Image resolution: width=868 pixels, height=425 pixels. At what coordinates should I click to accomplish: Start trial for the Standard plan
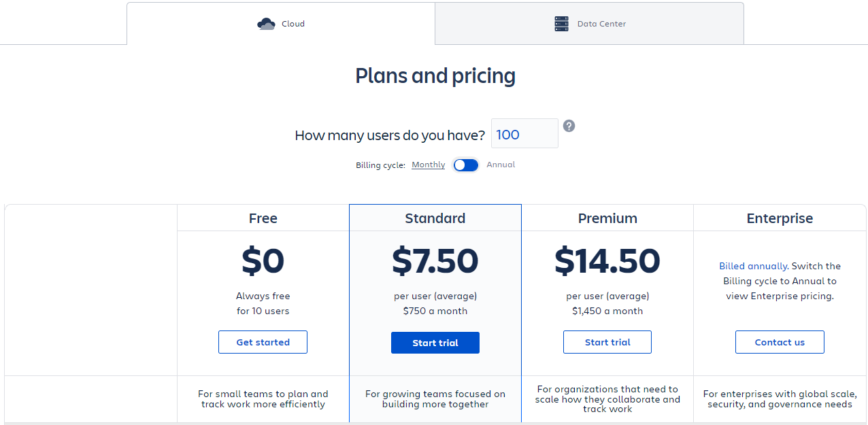coord(435,343)
